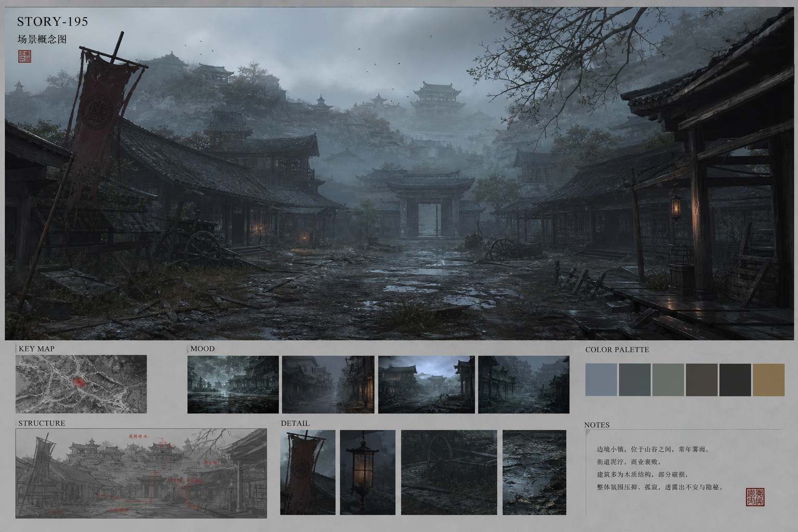The image size is (798, 532).
Task: Click the MOOD section label
Action: pos(202,349)
